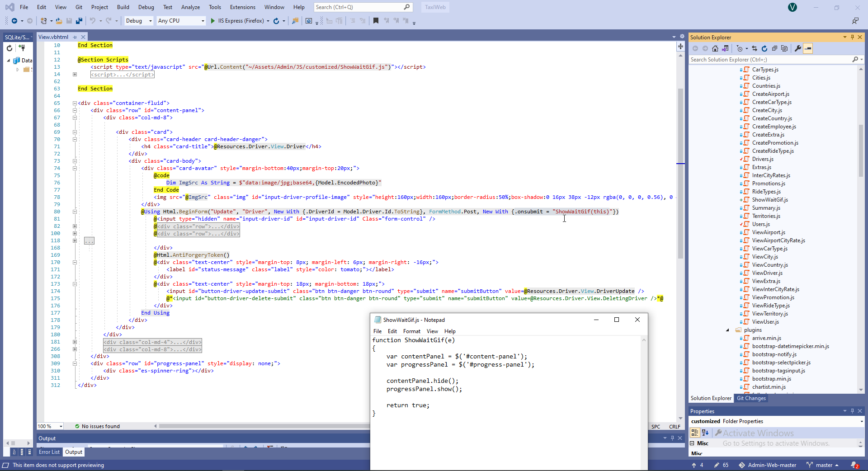868x471 pixels.
Task: Click the Admin-Web-master repository button
Action: [767, 465]
